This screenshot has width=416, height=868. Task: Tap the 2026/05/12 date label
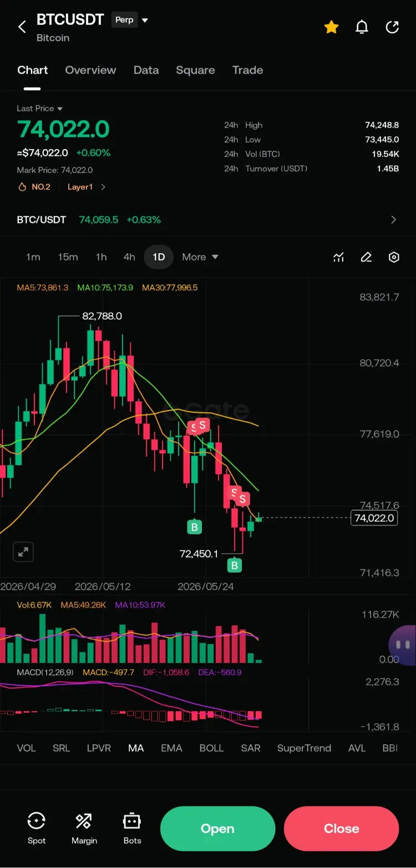[x=103, y=586]
